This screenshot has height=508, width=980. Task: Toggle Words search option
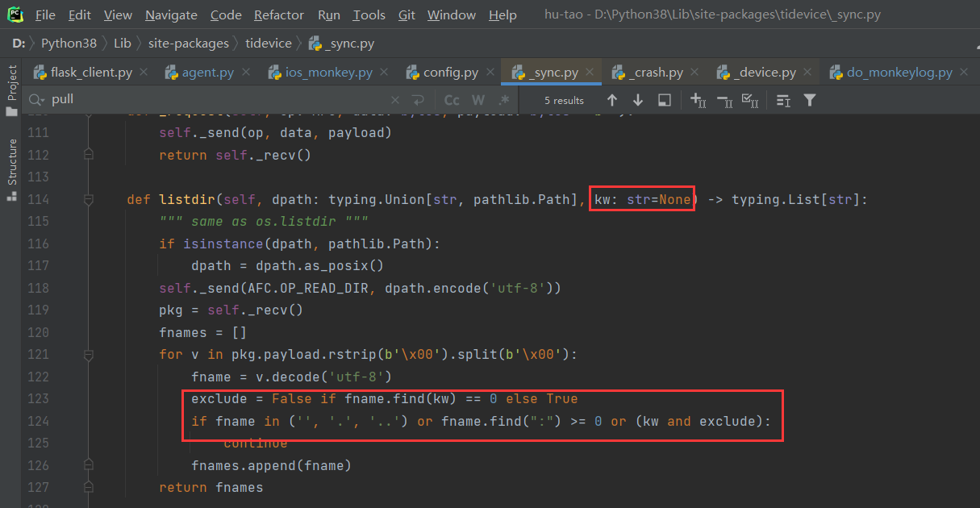[x=478, y=100]
